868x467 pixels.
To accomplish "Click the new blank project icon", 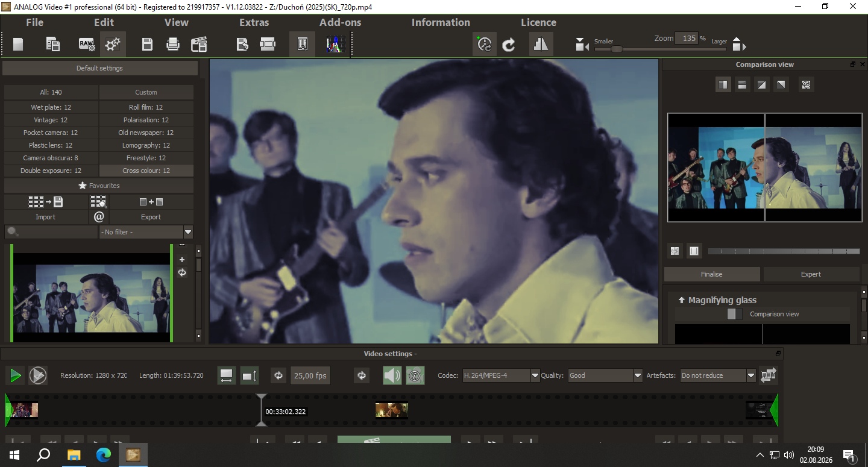I will tap(18, 44).
